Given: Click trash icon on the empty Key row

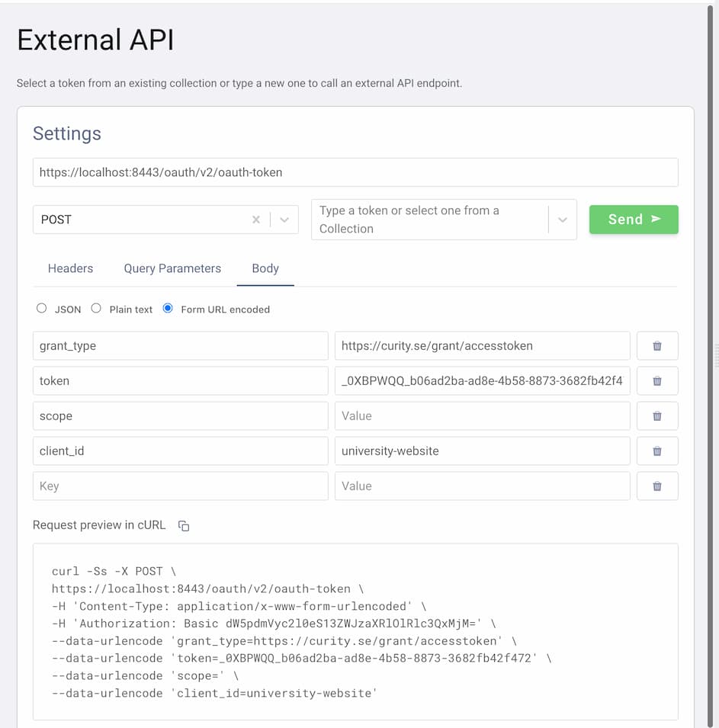Looking at the screenshot, I should pyautogui.click(x=656, y=486).
